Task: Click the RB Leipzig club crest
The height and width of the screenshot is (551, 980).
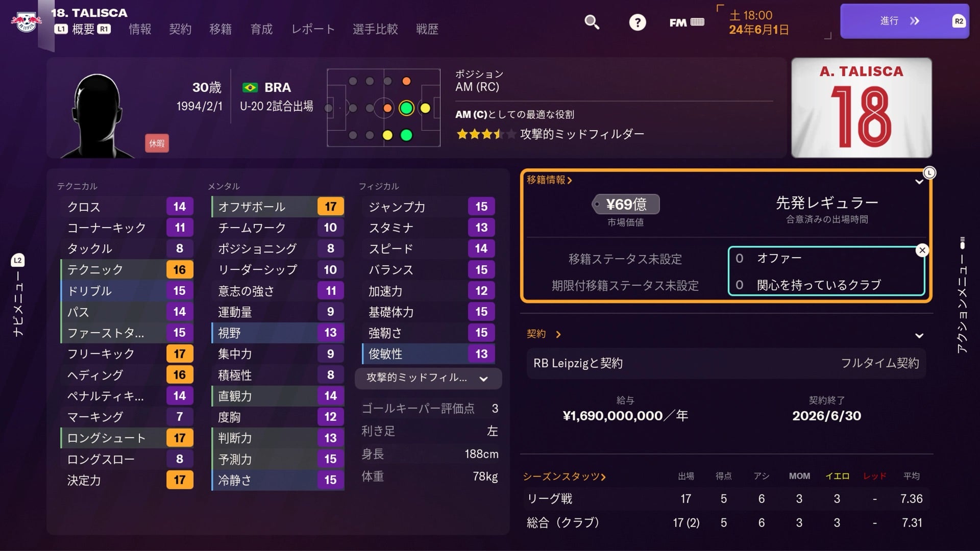Action: coord(27,19)
